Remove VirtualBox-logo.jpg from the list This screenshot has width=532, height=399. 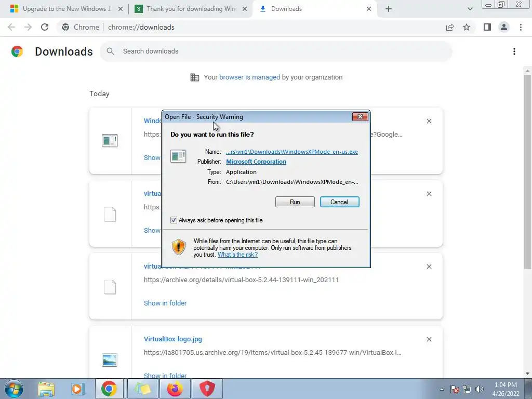click(x=429, y=339)
